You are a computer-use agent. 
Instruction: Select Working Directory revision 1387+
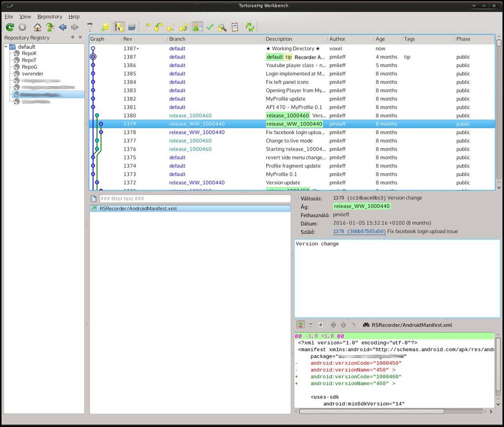click(292, 49)
